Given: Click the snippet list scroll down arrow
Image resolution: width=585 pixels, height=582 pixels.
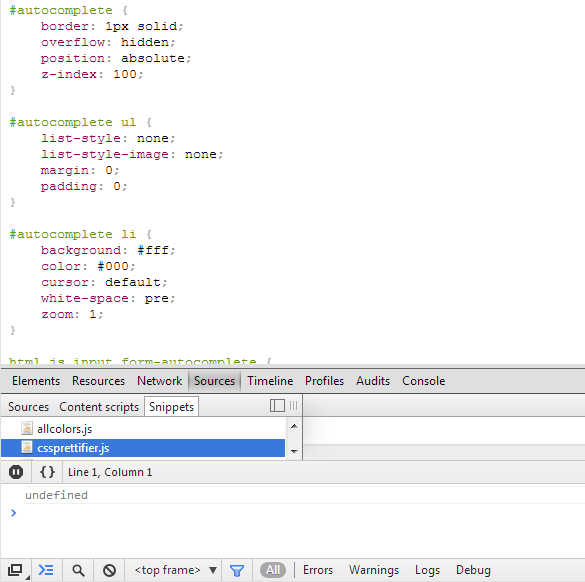Looking at the screenshot, I should coord(294,451).
